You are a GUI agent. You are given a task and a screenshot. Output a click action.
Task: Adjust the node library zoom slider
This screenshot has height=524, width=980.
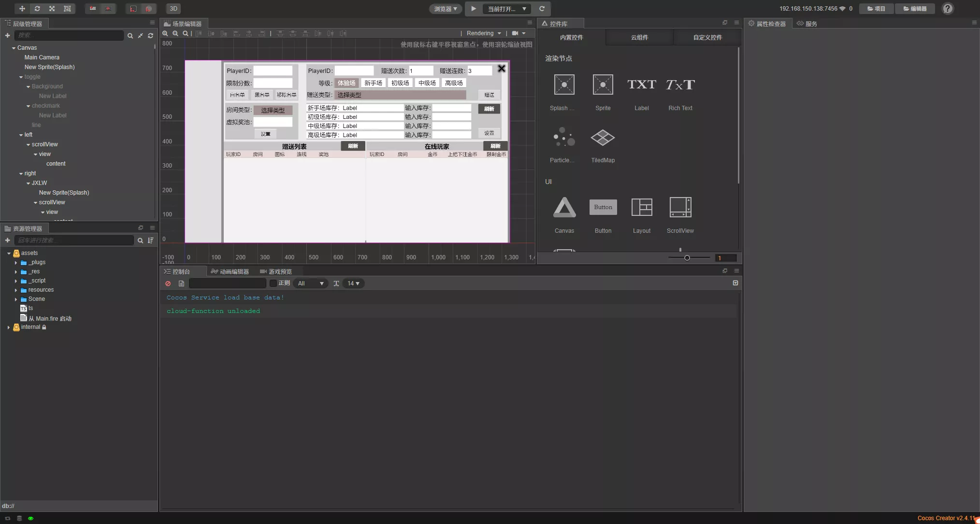pos(687,258)
